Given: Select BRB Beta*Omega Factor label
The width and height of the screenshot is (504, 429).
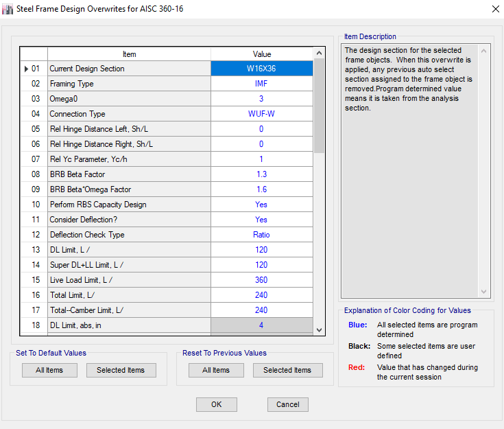Looking at the screenshot, I should (129, 189).
